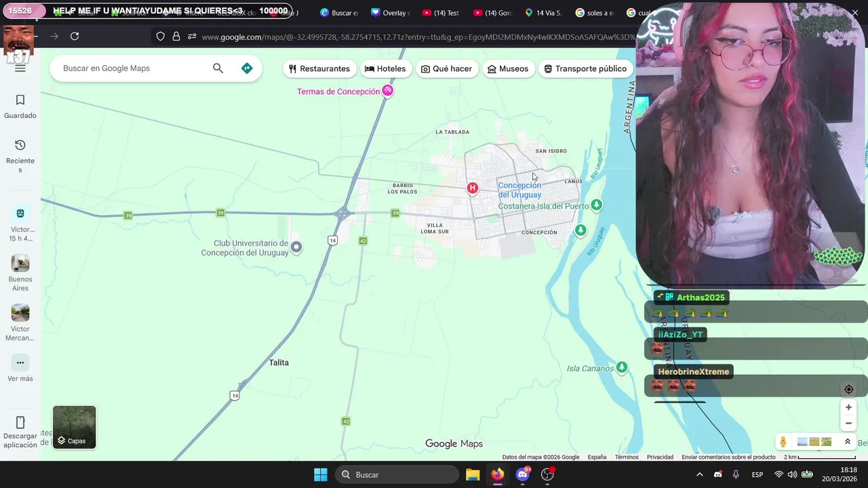Open the volume tray icon

[x=792, y=474]
